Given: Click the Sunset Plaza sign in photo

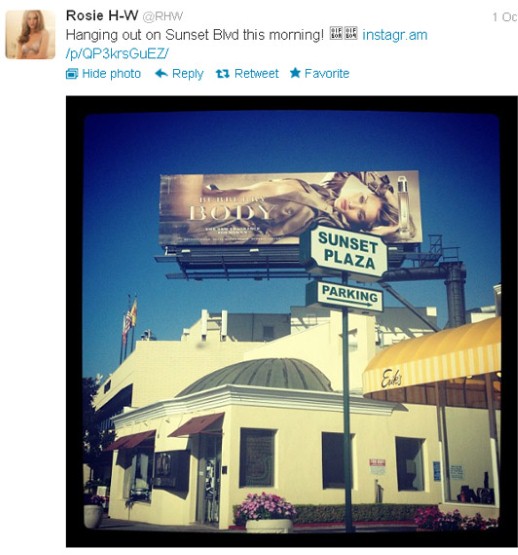Looking at the screenshot, I should pos(346,252).
